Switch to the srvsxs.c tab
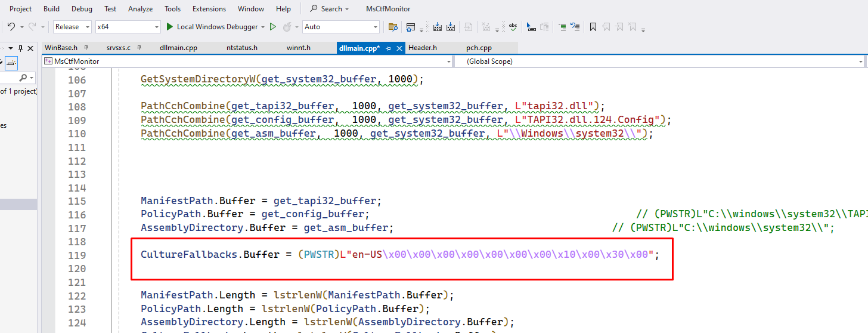This screenshot has width=868, height=333. pyautogui.click(x=119, y=48)
